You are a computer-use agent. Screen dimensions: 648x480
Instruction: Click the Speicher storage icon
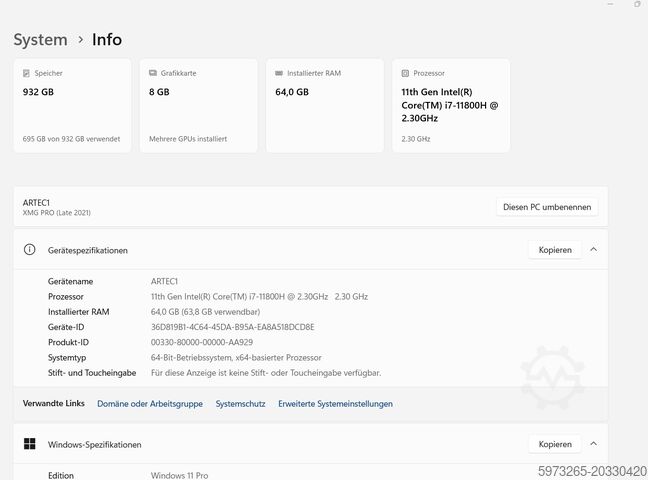tap(27, 73)
